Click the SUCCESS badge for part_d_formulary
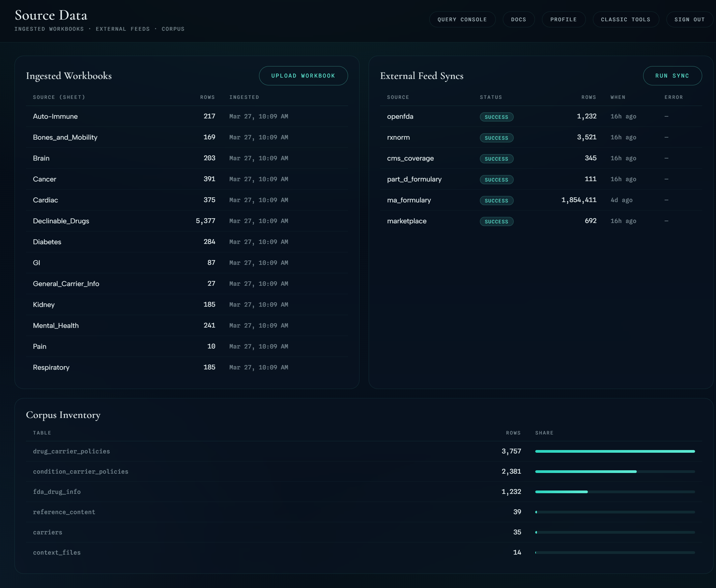Screen dimensions: 716x588 [497, 180]
